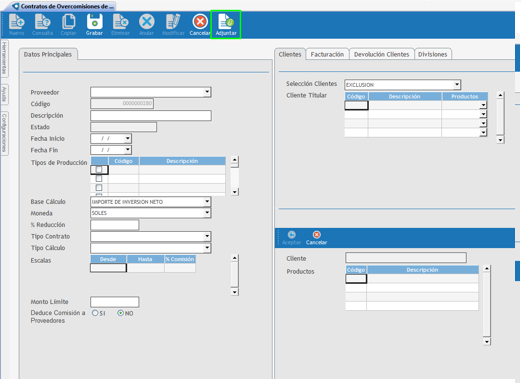Click the Descripción input field

coord(151,115)
